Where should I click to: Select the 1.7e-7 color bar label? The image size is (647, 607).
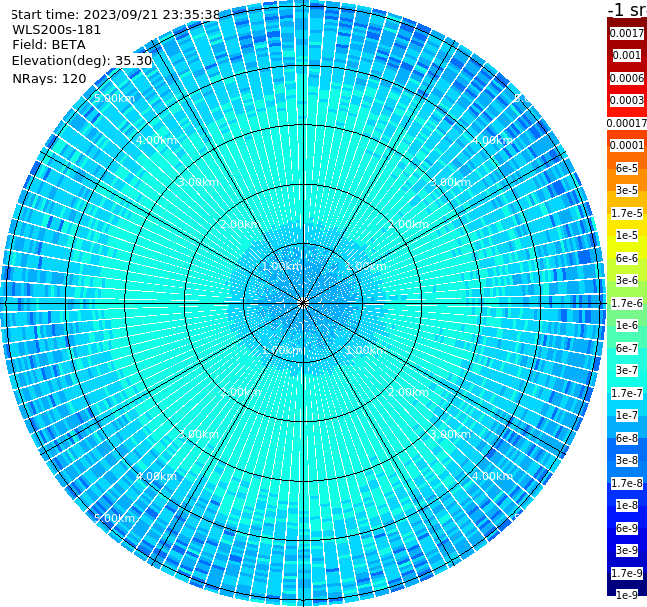click(x=627, y=393)
